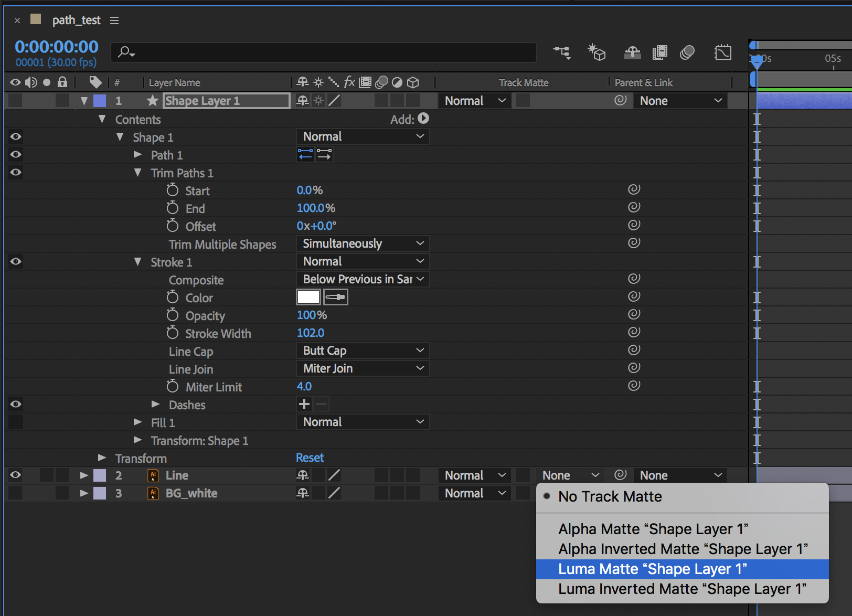The height and width of the screenshot is (616, 852).
Task: Choose Luma Inverted Matte "Shape Layer 1"
Action: [683, 589]
